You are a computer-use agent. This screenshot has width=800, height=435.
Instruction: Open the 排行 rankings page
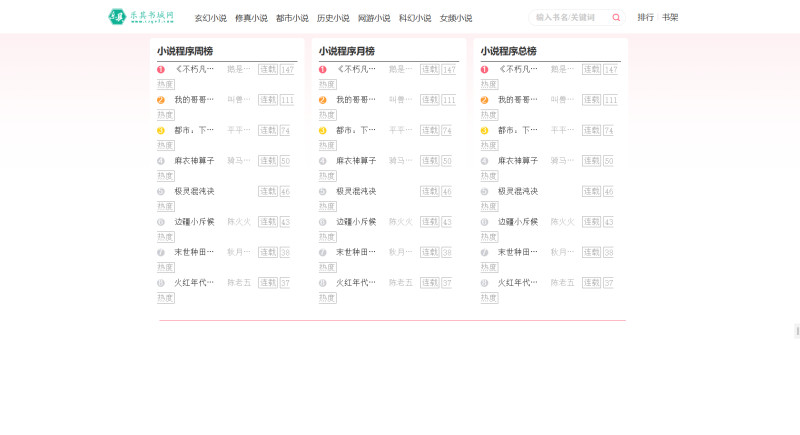(645, 17)
